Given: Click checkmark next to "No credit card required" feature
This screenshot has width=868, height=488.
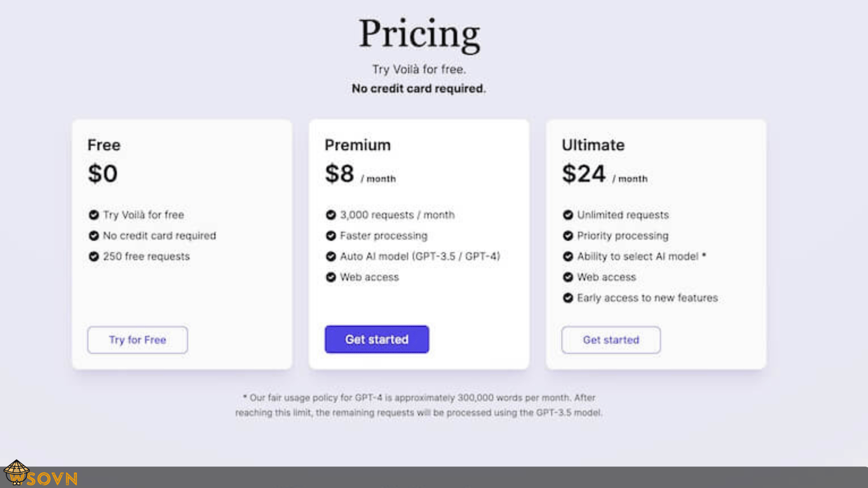Looking at the screenshot, I should [x=94, y=236].
